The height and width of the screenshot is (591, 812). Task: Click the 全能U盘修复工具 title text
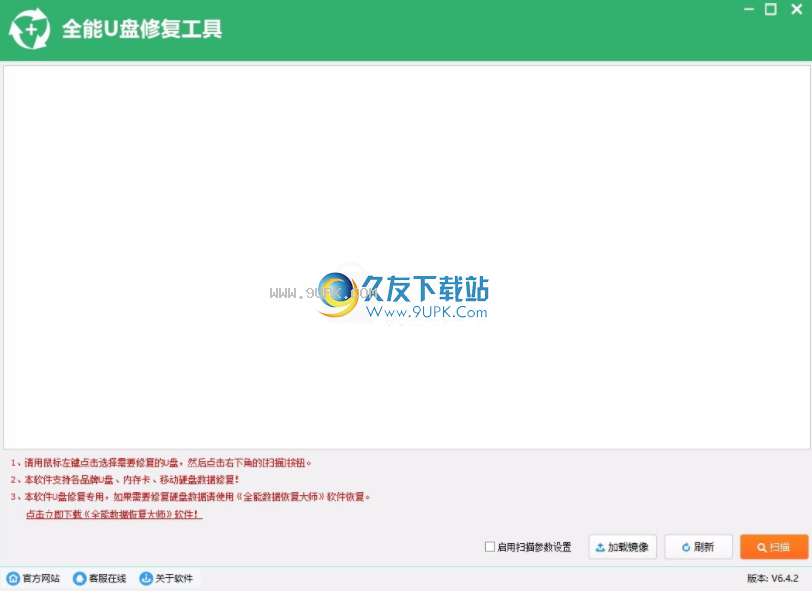coord(142,29)
